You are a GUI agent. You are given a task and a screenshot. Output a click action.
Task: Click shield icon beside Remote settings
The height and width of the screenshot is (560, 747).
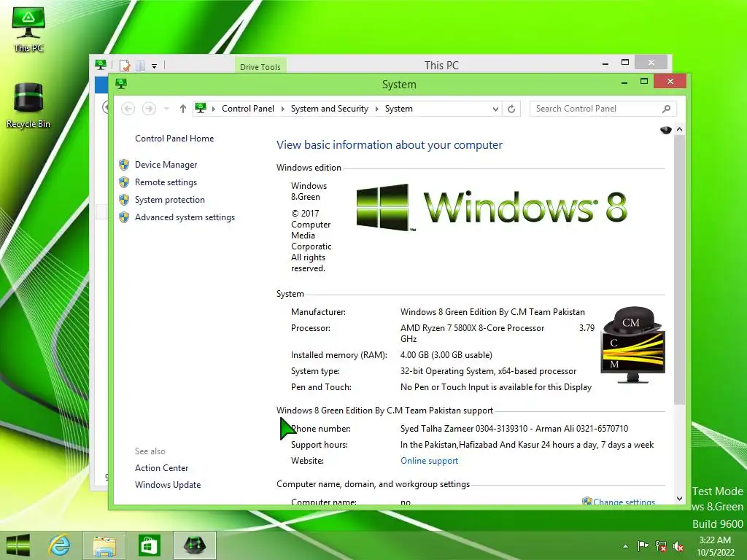[124, 182]
